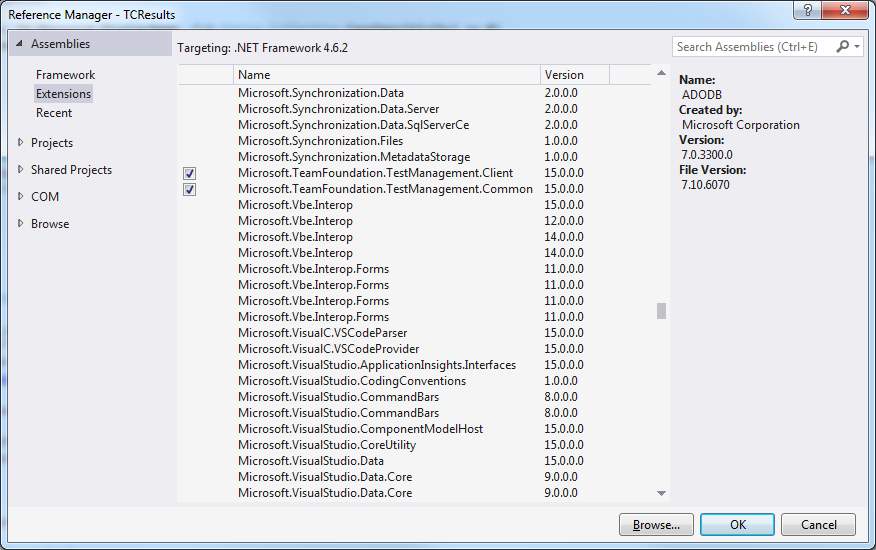Collapse the Assemblies section
This screenshot has width=876, height=550.
point(20,44)
